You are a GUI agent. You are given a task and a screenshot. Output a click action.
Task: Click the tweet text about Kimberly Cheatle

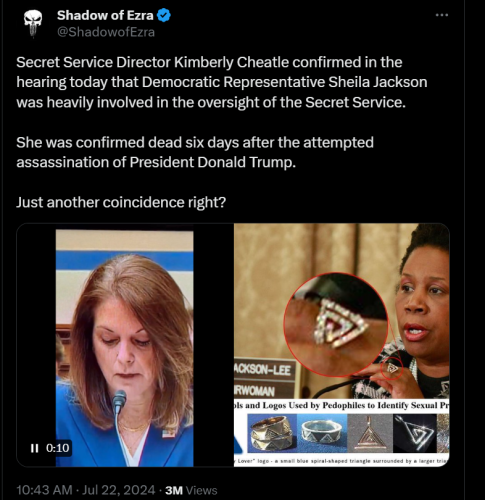222,82
